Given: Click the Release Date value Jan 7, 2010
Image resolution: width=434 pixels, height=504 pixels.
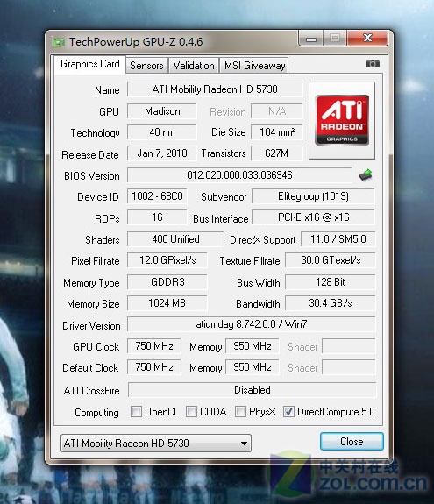Looking at the screenshot, I should pyautogui.click(x=161, y=153).
